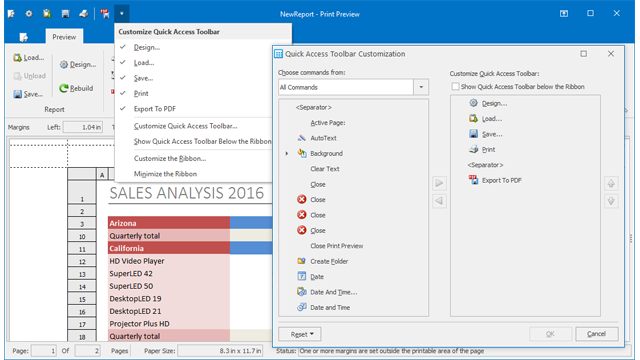Select Close Print Preview command
640x360 pixels.
[x=337, y=246]
